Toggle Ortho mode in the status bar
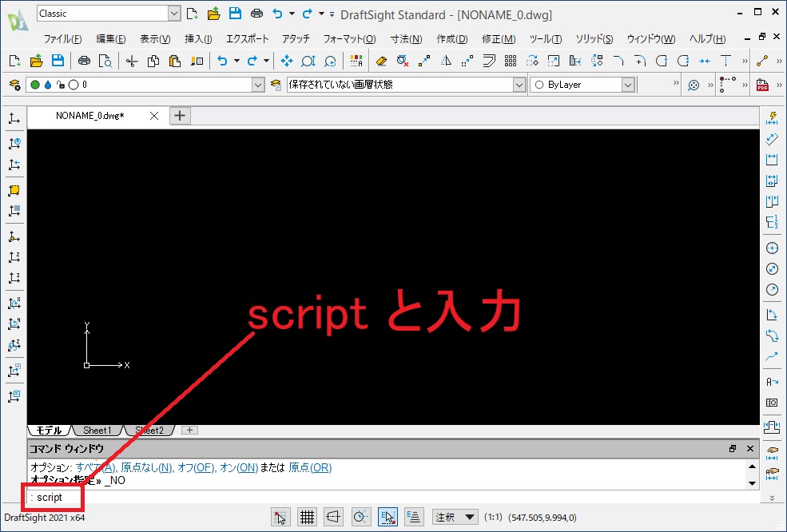 tap(334, 517)
